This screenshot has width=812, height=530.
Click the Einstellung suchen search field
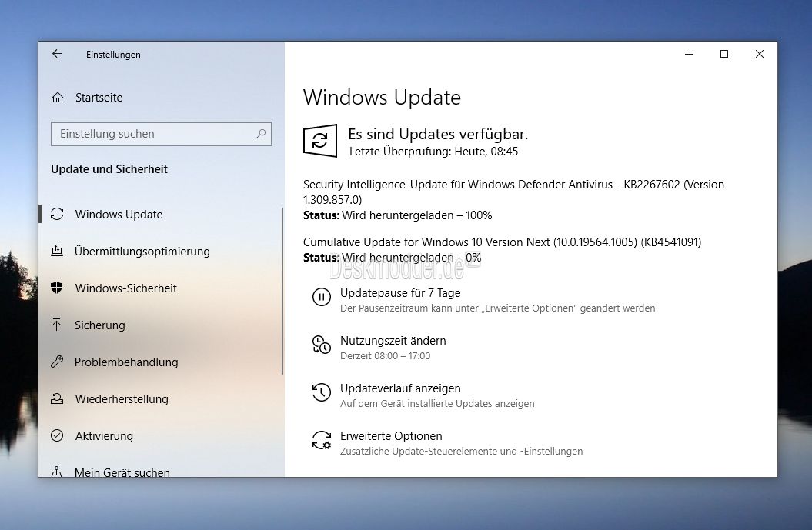(x=162, y=134)
